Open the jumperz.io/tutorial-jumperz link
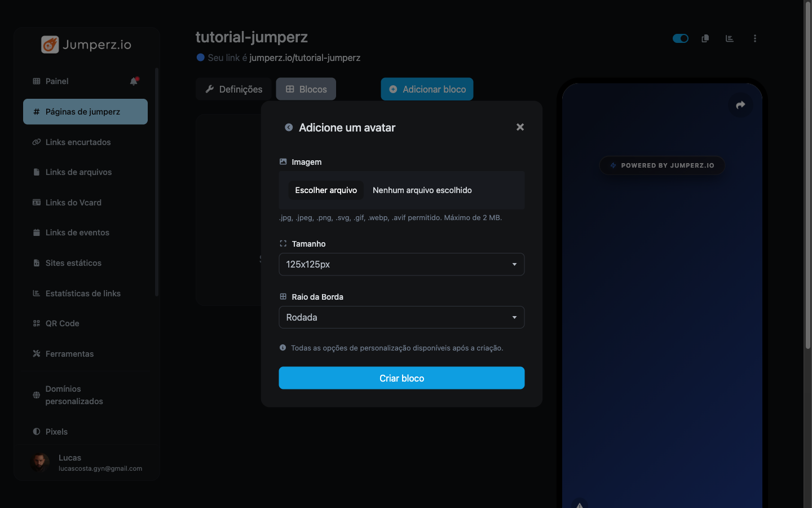 tap(304, 58)
